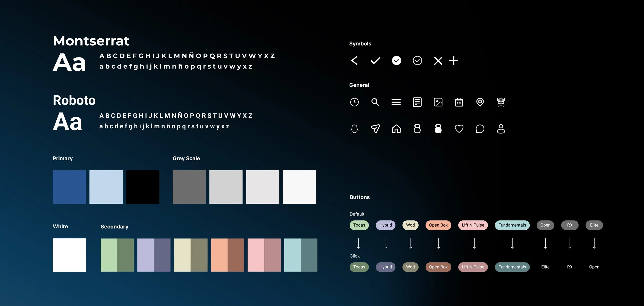Click the home icon
Viewport: 644px width, 306px height.
click(396, 129)
